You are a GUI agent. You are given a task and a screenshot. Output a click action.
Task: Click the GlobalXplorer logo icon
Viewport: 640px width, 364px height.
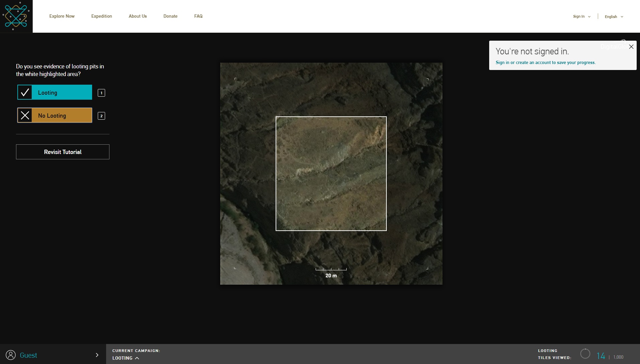(16, 16)
